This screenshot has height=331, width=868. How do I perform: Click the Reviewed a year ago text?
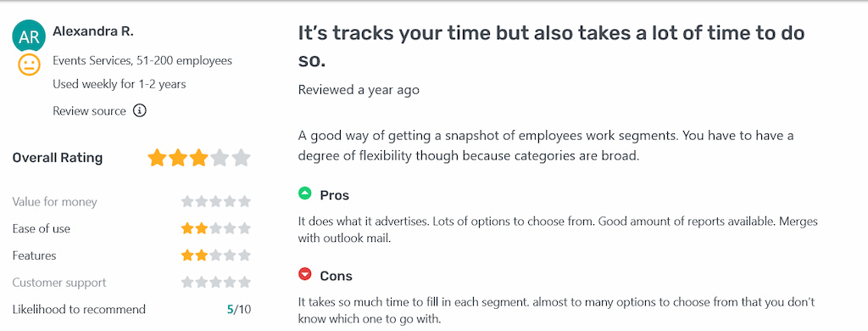(359, 90)
